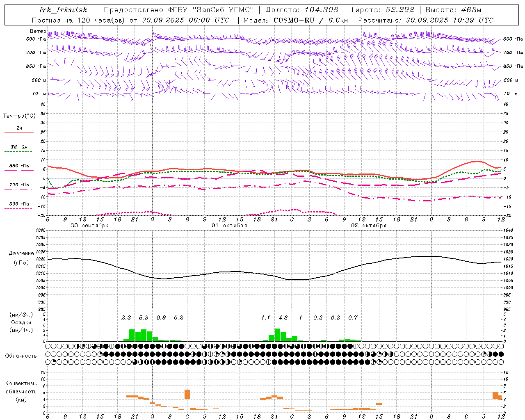Click the 3-hour precipitation value 4.3

(x=283, y=317)
